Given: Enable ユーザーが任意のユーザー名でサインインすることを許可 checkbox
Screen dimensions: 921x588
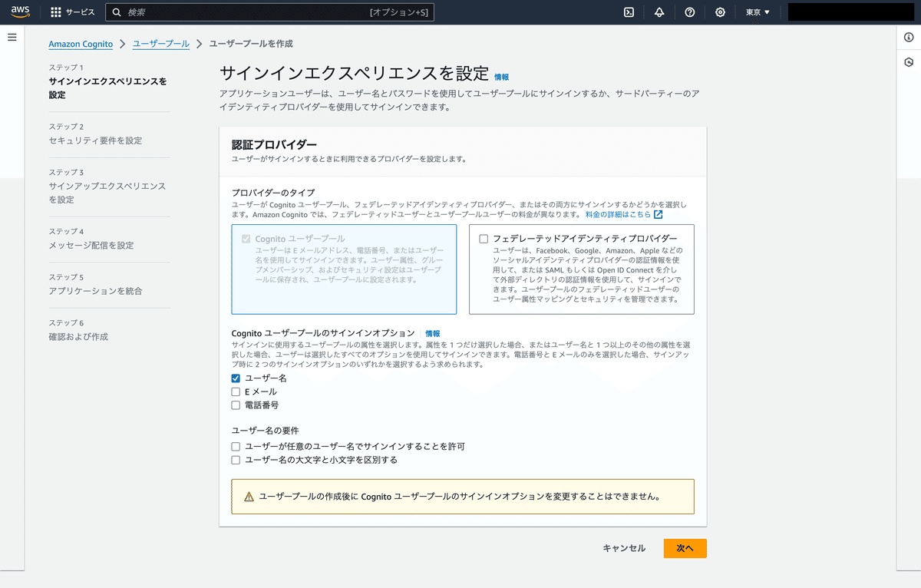Looking at the screenshot, I should point(236,446).
